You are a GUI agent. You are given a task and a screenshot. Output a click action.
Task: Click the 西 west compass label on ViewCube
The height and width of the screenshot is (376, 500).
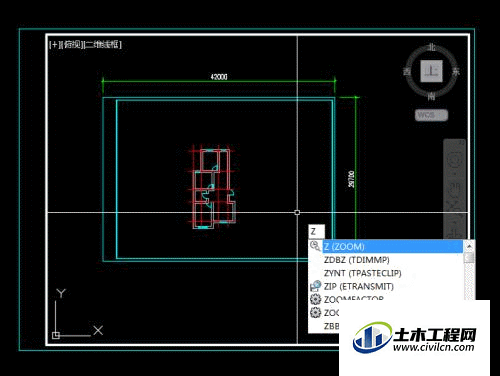point(407,71)
